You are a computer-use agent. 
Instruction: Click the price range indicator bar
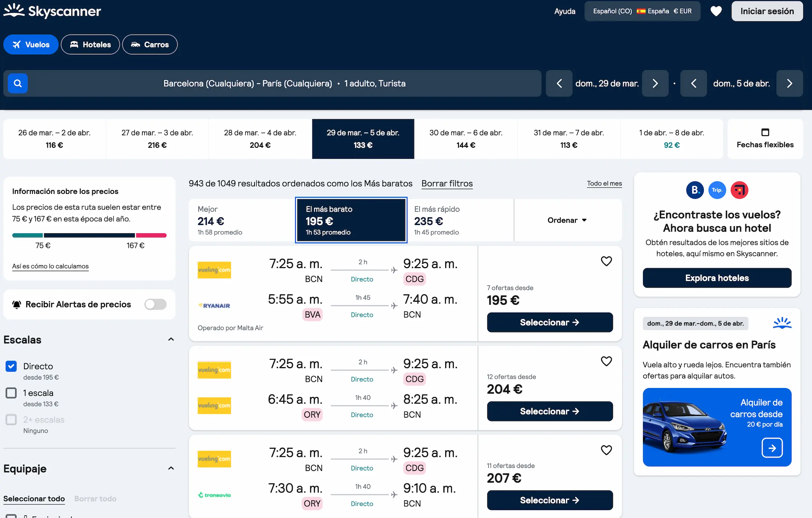[x=89, y=235]
